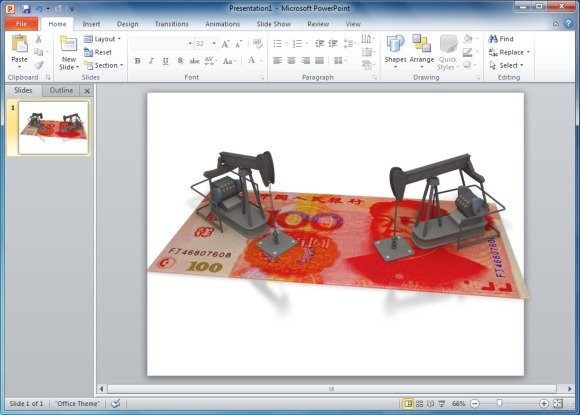This screenshot has height=415, width=580.
Task: Toggle Align Text Left
Action: tap(277, 61)
